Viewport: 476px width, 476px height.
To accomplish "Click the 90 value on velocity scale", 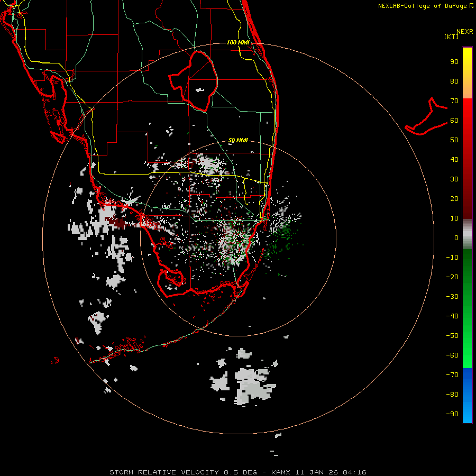I will tap(454, 62).
